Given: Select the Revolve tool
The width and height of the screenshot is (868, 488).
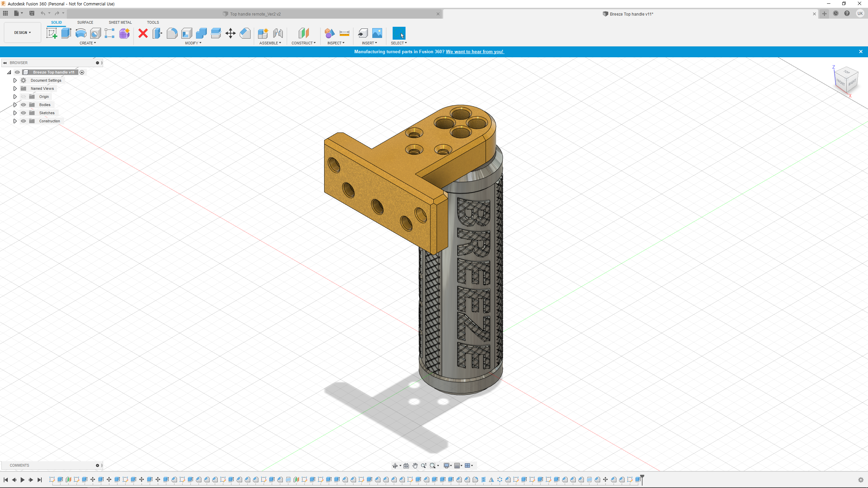Looking at the screenshot, I should click(x=81, y=33).
